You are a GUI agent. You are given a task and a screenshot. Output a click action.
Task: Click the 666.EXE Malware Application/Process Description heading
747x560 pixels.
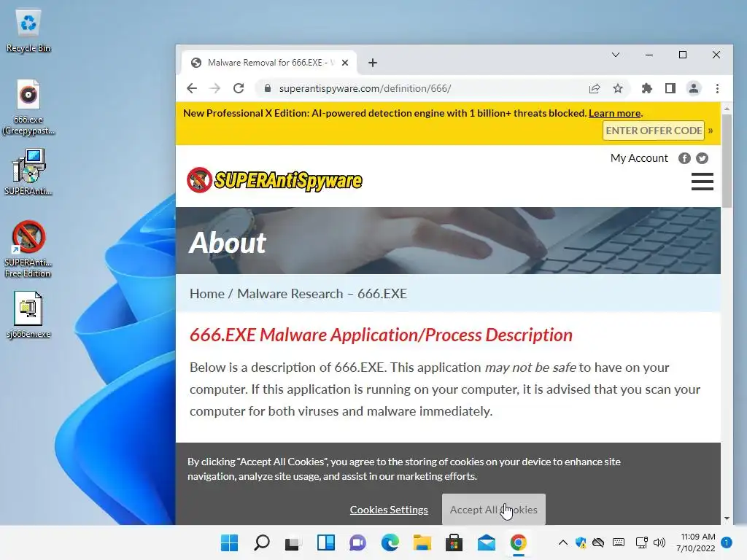(x=381, y=335)
